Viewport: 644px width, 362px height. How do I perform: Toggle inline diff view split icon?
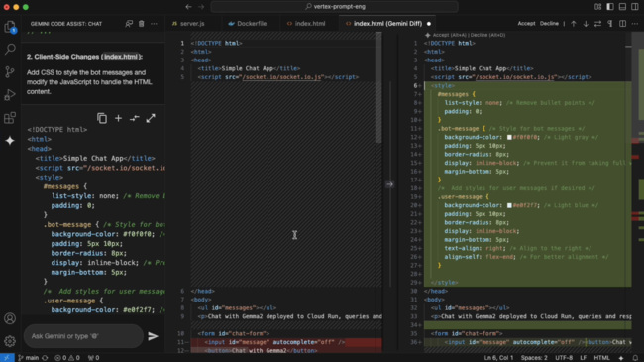coord(622,24)
